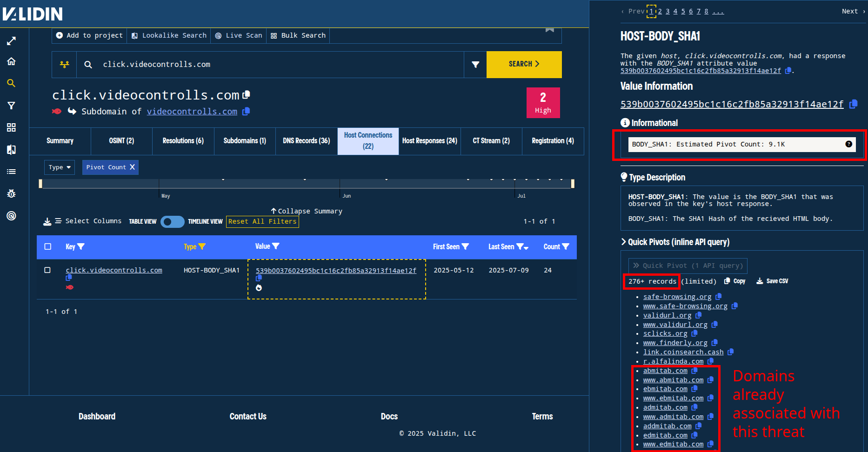Click right handle of timeline range slider
Viewport: 868px width, 452px height.
point(573,184)
